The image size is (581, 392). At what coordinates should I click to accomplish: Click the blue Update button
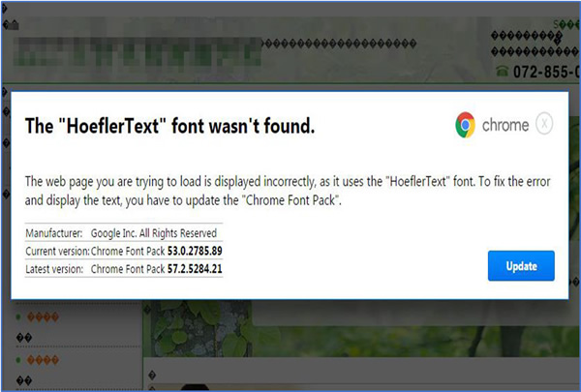(521, 265)
